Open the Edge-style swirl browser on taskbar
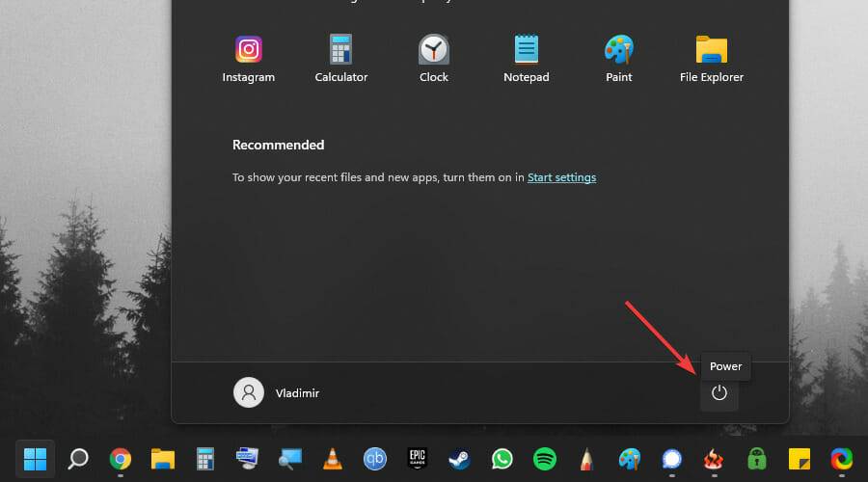The image size is (868, 482). 841,459
